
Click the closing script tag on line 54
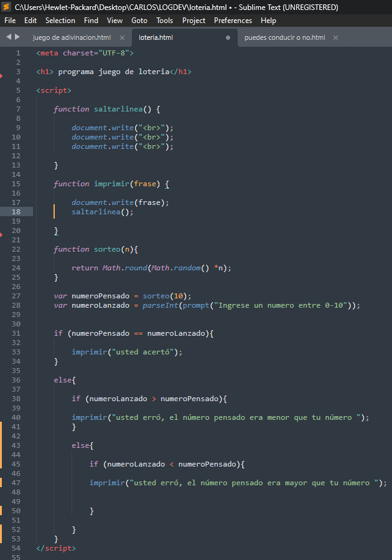56,548
